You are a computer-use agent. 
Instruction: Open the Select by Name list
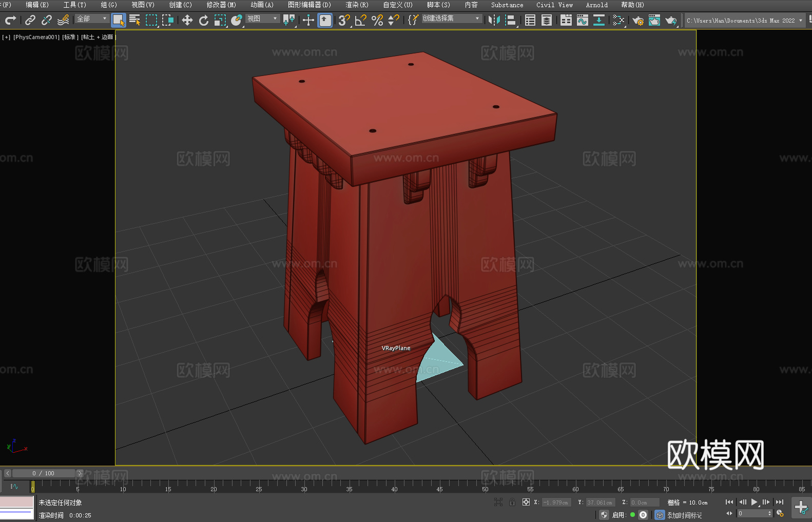point(135,20)
